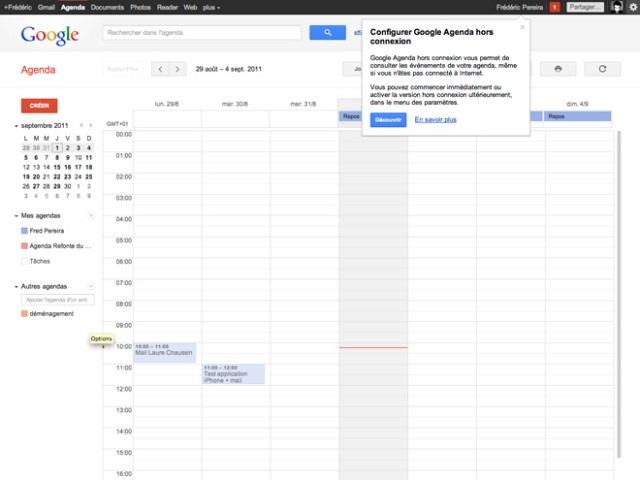
Task: Open Documents from top bar
Action: coord(107,7)
